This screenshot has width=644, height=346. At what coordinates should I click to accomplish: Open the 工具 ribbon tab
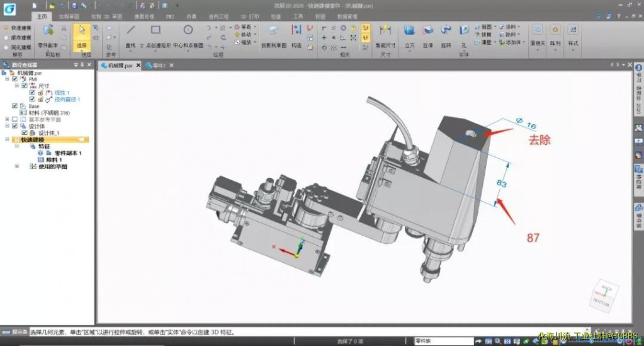click(x=298, y=16)
